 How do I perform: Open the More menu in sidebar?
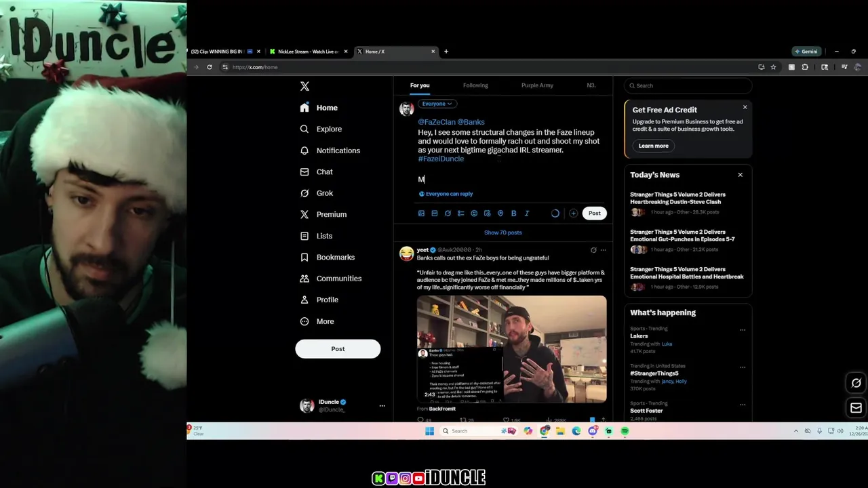[317, 321]
